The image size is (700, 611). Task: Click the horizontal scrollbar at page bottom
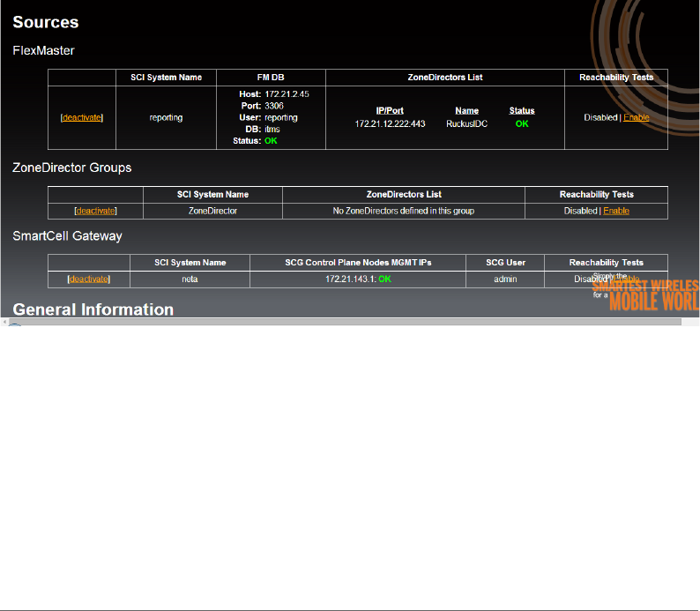click(x=345, y=322)
